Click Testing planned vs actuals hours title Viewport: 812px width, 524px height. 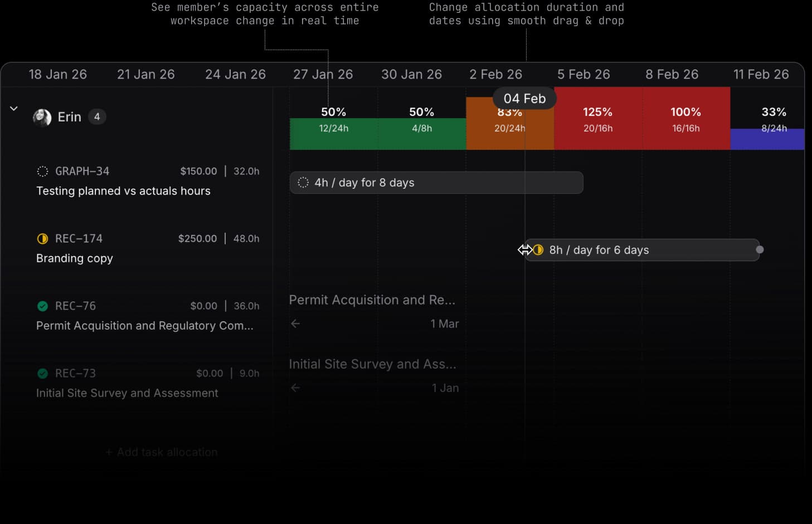pyautogui.click(x=123, y=191)
